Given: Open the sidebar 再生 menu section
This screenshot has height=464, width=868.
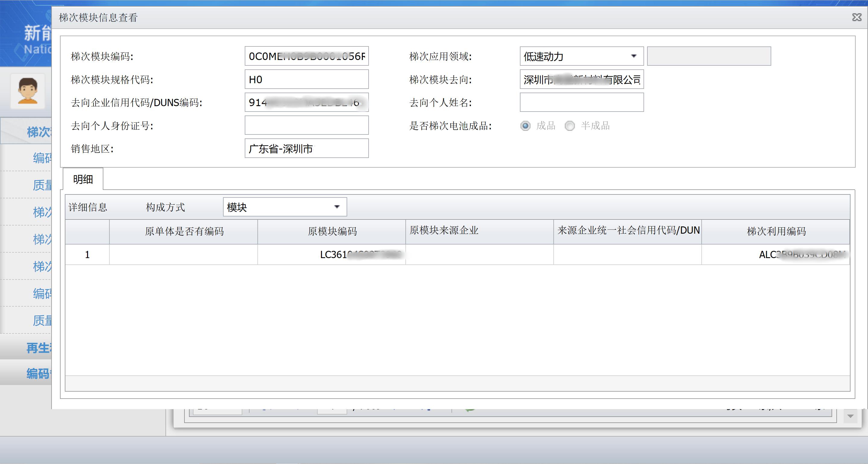Looking at the screenshot, I should 26,347.
